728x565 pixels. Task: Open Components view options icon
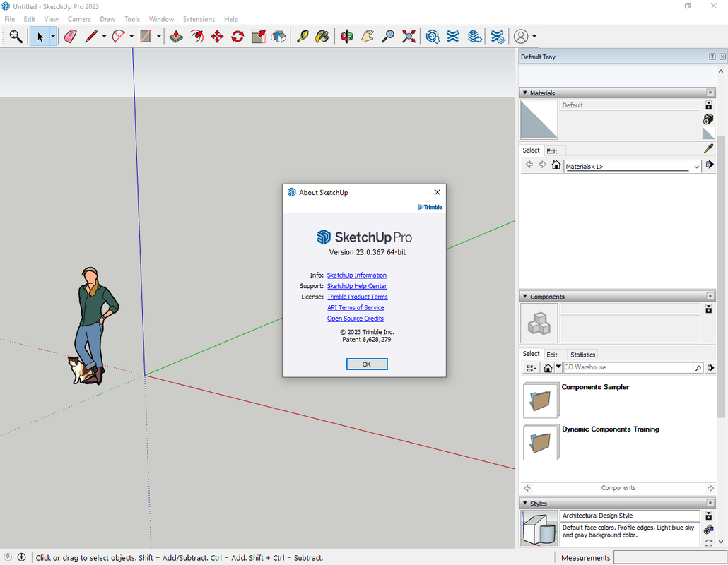click(x=531, y=368)
